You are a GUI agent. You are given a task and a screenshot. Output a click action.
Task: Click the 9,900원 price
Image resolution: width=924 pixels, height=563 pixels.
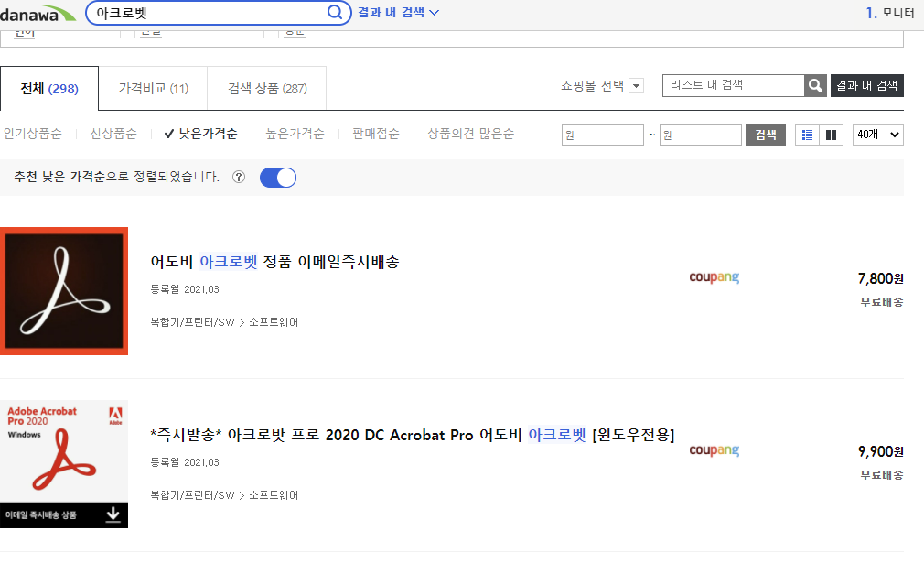click(880, 451)
